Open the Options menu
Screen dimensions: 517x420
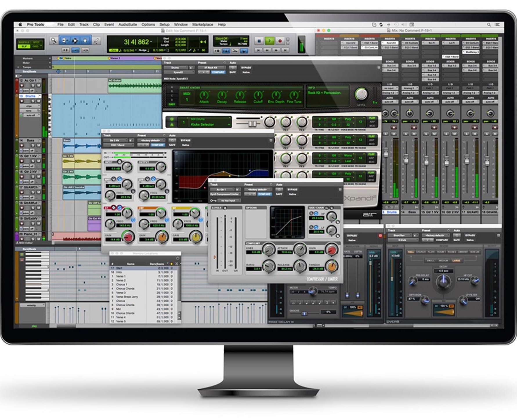point(148,25)
